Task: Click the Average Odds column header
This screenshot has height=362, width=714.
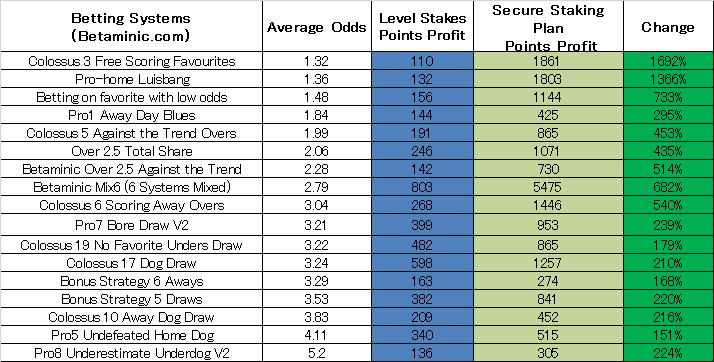Action: pos(316,26)
